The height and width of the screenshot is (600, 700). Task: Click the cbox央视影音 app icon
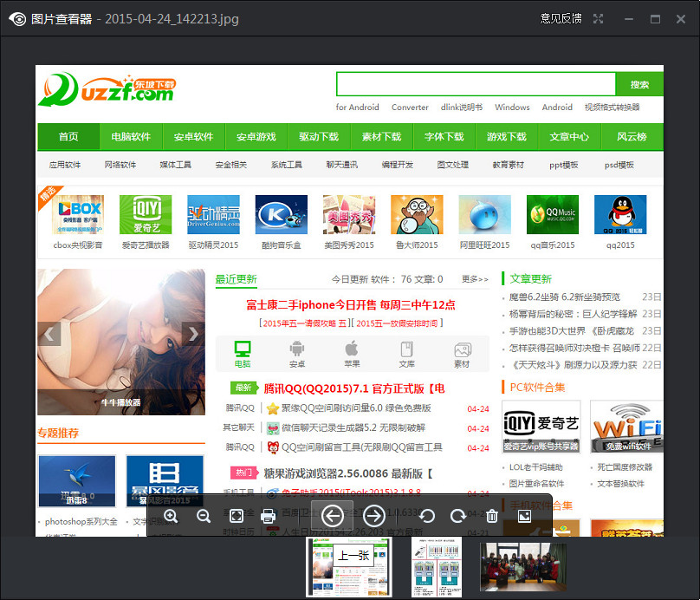[78, 214]
